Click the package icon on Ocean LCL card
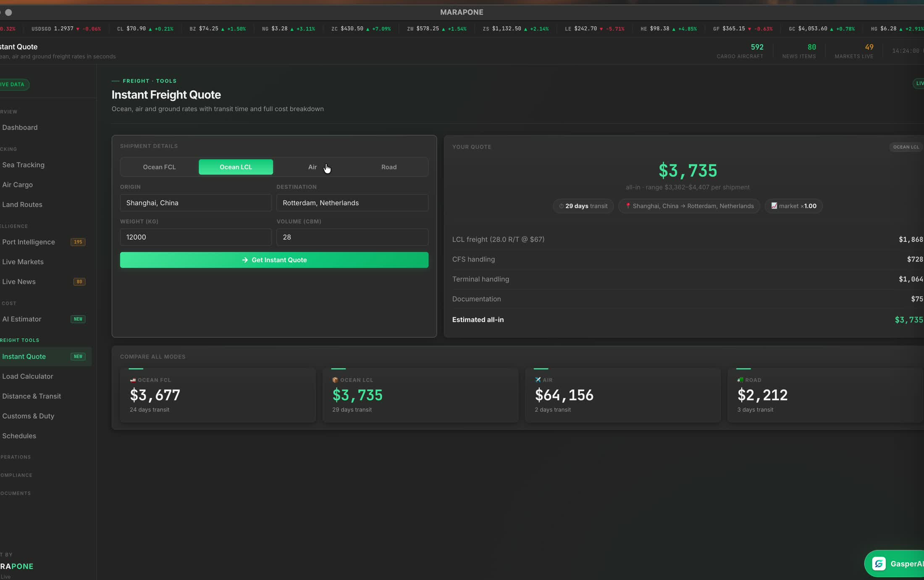This screenshot has height=580, width=924. (335, 380)
